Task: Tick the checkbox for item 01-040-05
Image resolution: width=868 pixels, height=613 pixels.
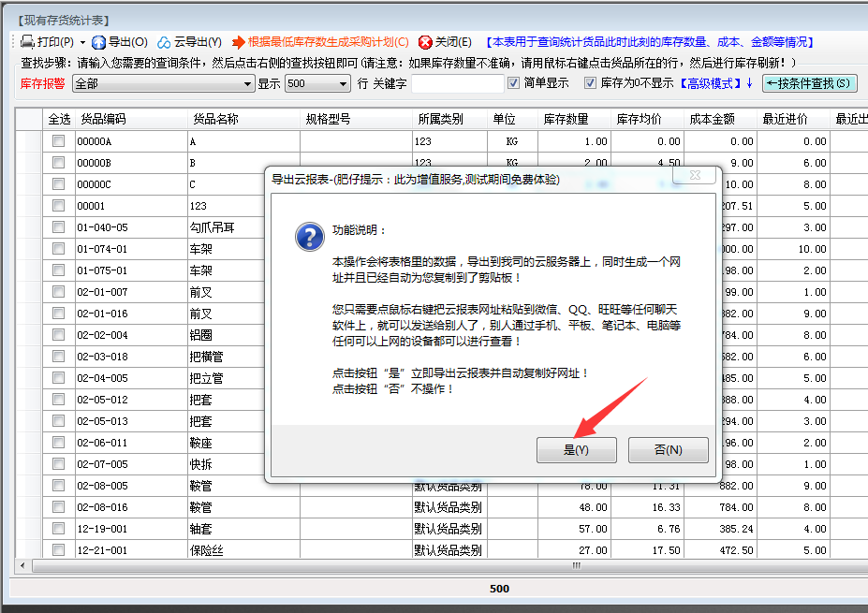Action: pyautogui.click(x=58, y=227)
